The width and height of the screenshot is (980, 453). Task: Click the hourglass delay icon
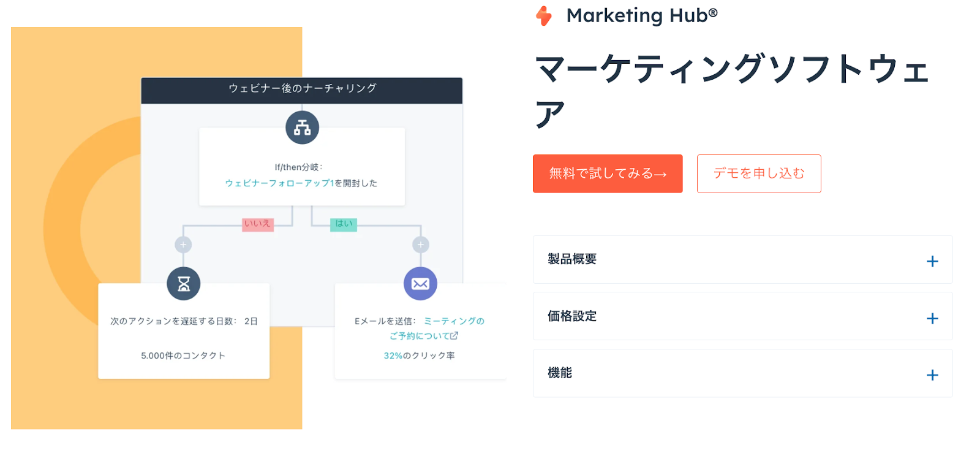184,283
